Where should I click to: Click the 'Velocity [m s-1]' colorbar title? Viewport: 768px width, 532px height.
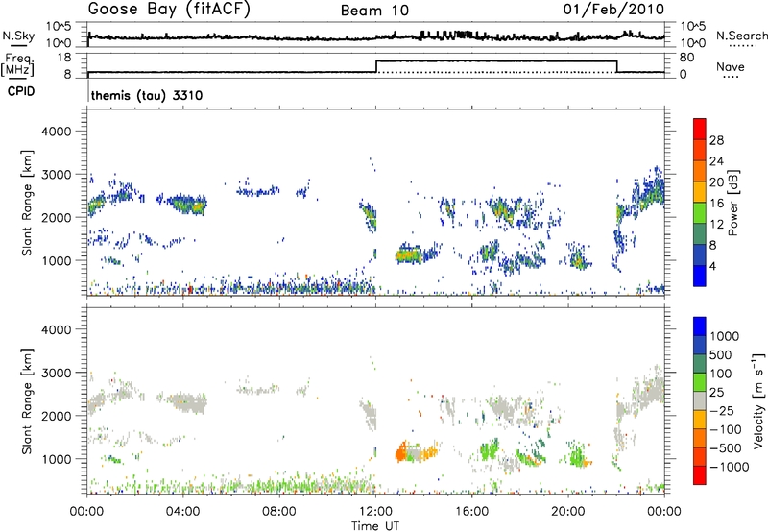(758, 400)
